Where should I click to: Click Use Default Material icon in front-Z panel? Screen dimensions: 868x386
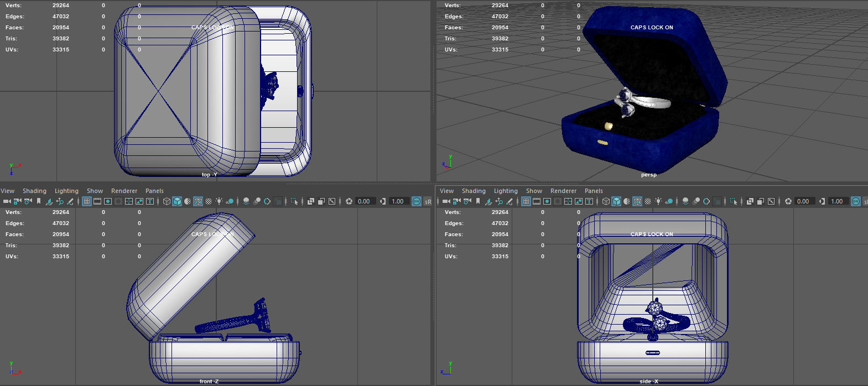click(x=188, y=201)
